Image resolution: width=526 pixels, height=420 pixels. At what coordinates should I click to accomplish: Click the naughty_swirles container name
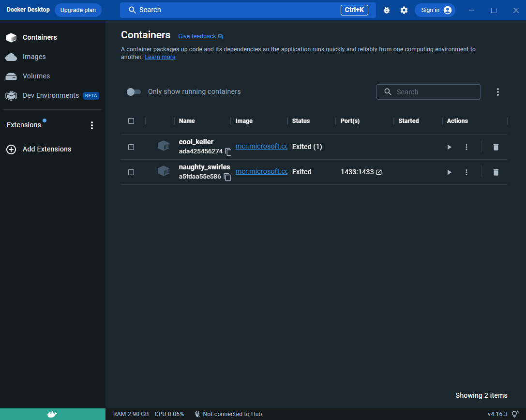(204, 167)
